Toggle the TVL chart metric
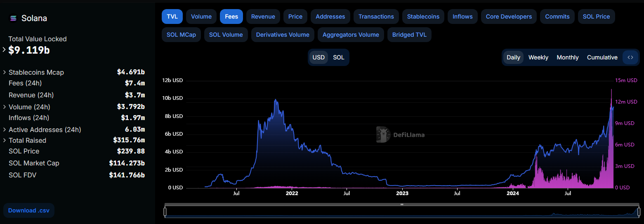Viewport: 644px width, 224px height. point(172,17)
